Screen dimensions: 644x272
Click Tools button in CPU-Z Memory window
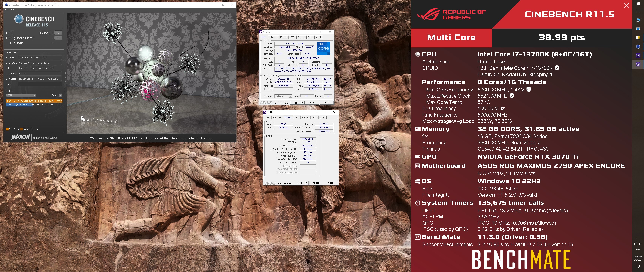[300, 183]
